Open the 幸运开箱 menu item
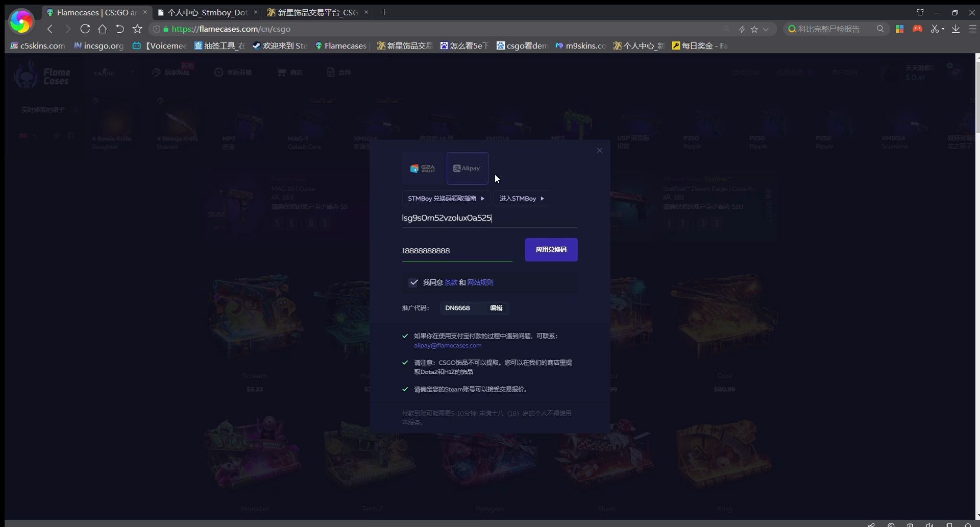This screenshot has height=527, width=980. pos(233,73)
